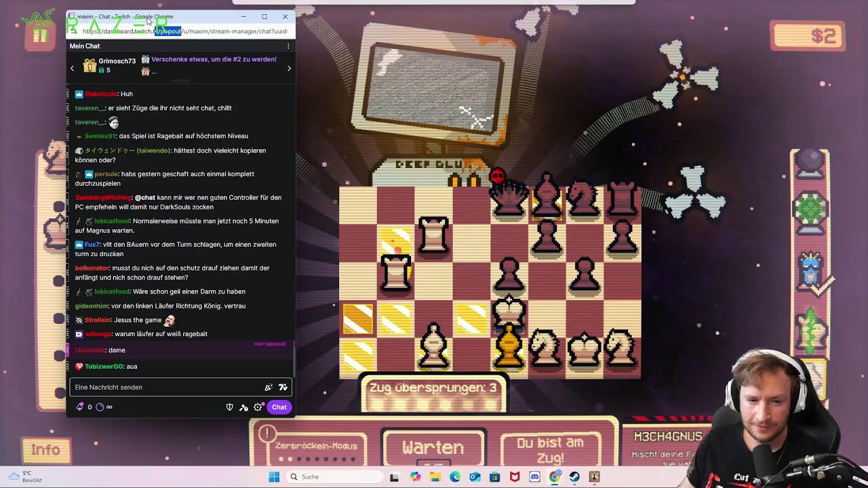This screenshot has width=868, height=488.
Task: Open Windows Start menu
Action: [274, 476]
